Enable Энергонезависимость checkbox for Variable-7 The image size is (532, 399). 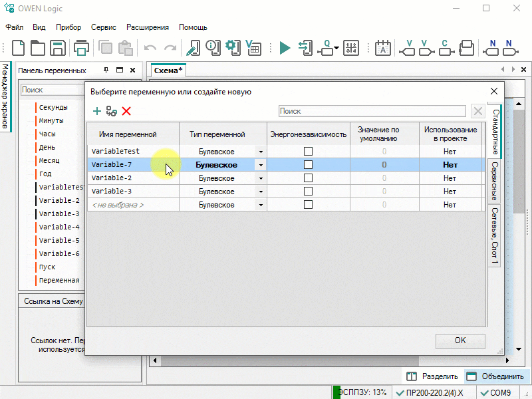point(308,165)
